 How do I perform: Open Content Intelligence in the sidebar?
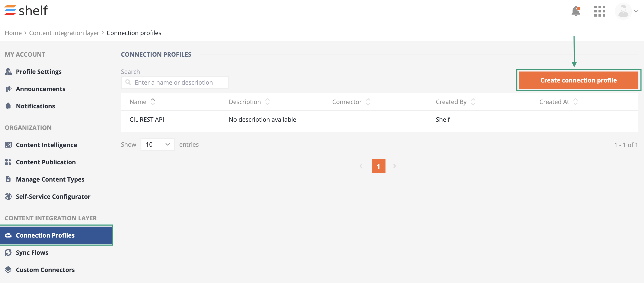point(46,145)
